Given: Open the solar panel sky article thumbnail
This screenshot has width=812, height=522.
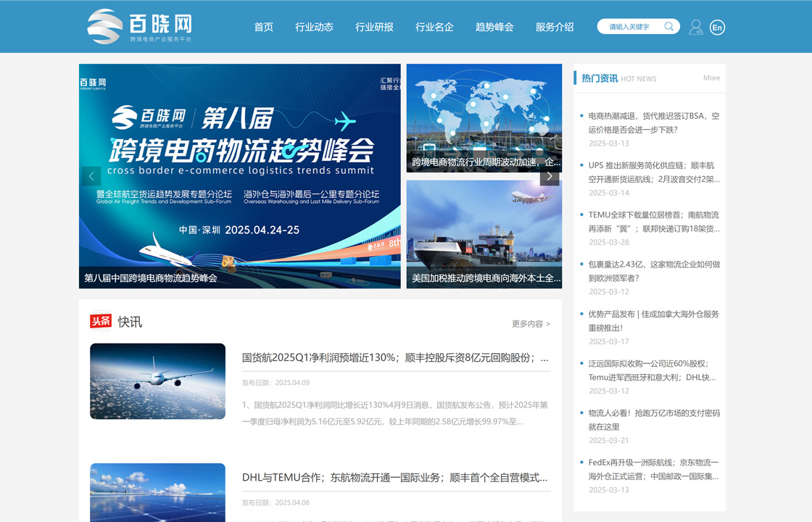Looking at the screenshot, I should coord(158,492).
